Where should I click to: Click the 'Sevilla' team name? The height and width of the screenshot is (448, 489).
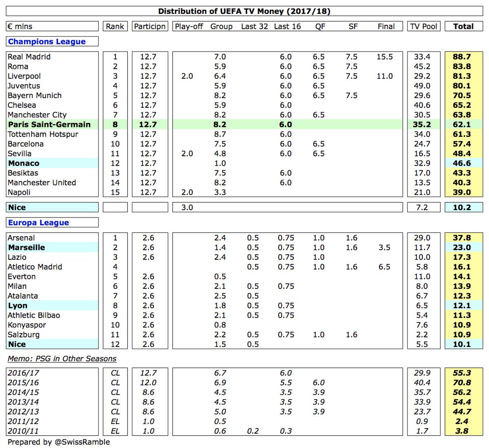(20, 154)
